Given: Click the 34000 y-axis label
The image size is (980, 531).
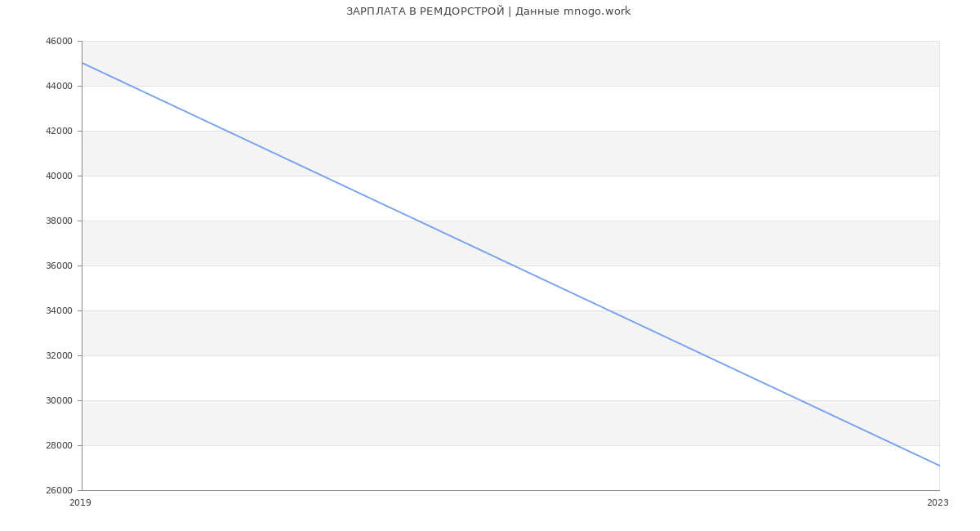Looking at the screenshot, I should [x=60, y=311].
